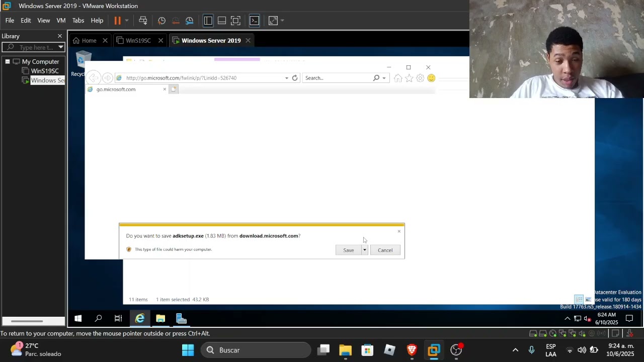Viewport: 644px width, 362px height.
Task: Open the Tabs menu
Action: [78, 21]
